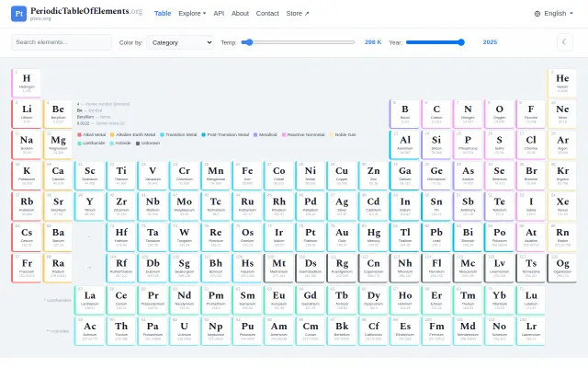Select the Oxygen element tile
This screenshot has height=368, width=588.
coord(499,114)
